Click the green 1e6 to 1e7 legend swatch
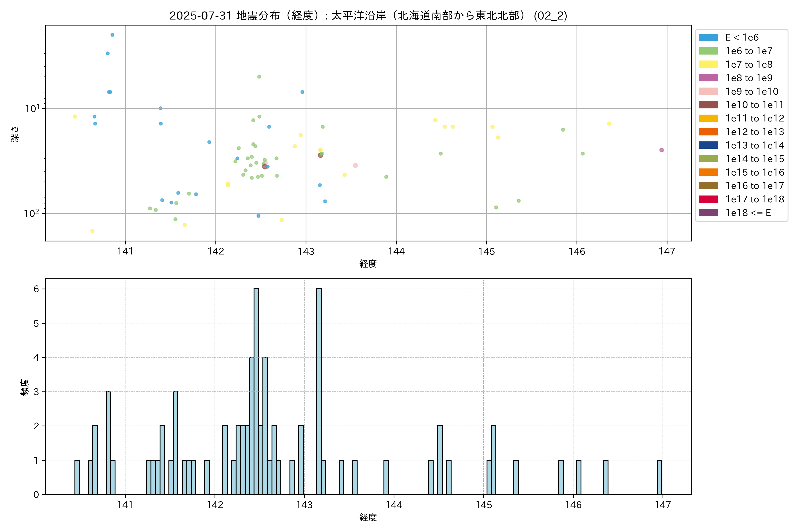This screenshot has height=532, width=798. (x=708, y=51)
